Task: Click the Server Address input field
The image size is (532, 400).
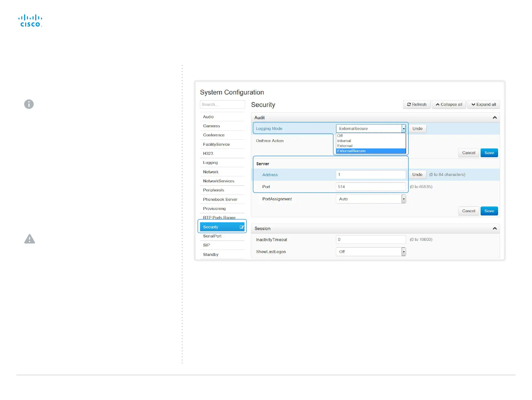Action: point(371,175)
